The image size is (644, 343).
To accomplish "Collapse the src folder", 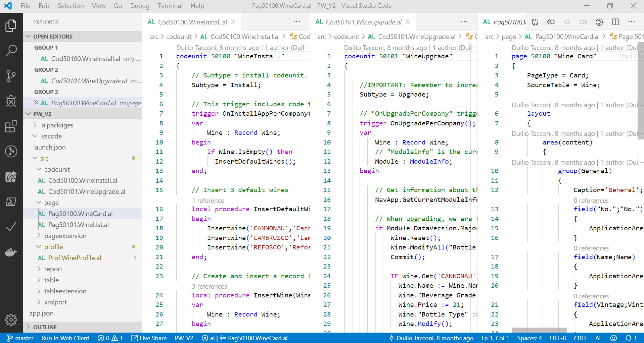I will [x=83, y=158].
